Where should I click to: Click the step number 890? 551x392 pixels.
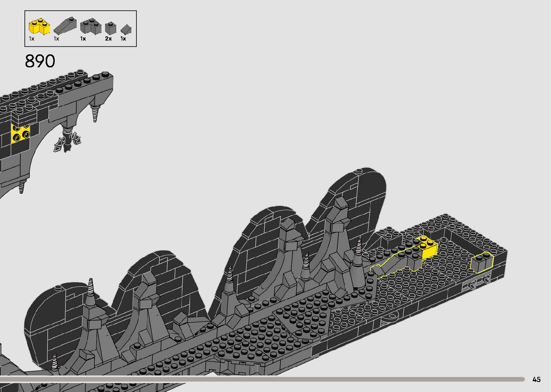(40, 61)
